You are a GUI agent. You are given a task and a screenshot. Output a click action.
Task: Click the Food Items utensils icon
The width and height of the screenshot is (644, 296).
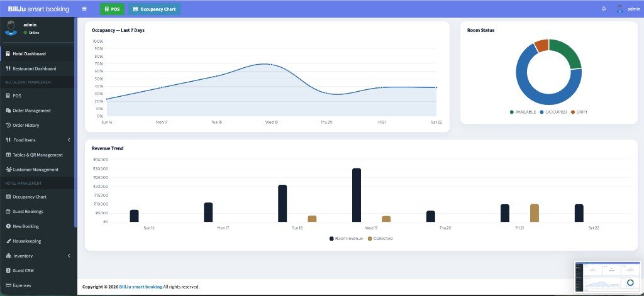[8, 140]
